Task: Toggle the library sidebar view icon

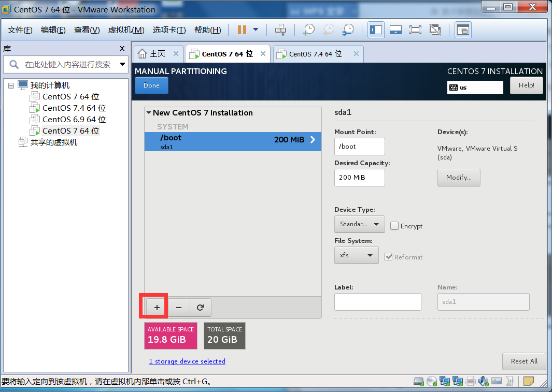Action: click(x=376, y=30)
